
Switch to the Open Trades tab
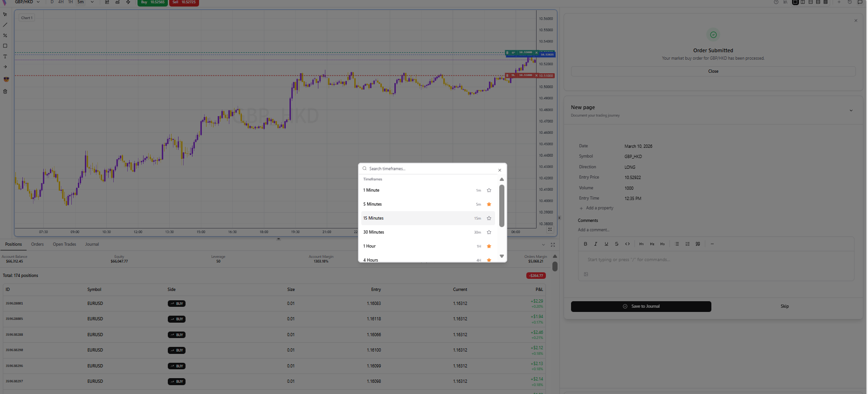(x=64, y=244)
